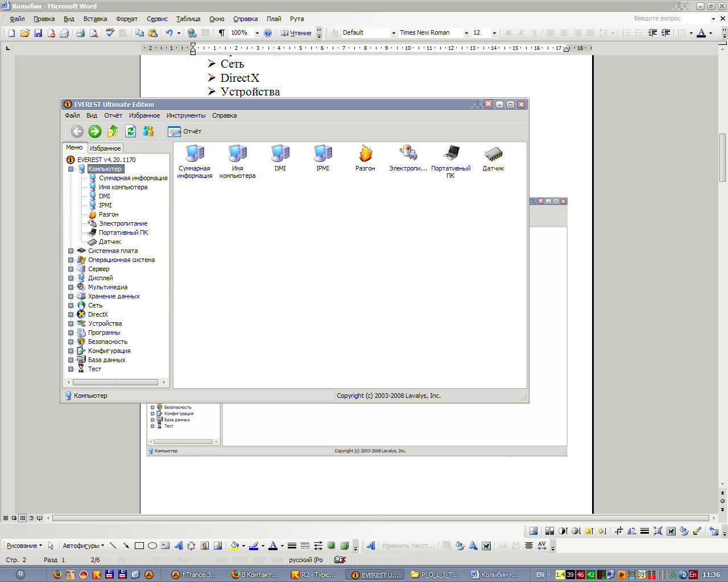Open Word Вставка menu
The image size is (728, 582).
pyautogui.click(x=95, y=19)
